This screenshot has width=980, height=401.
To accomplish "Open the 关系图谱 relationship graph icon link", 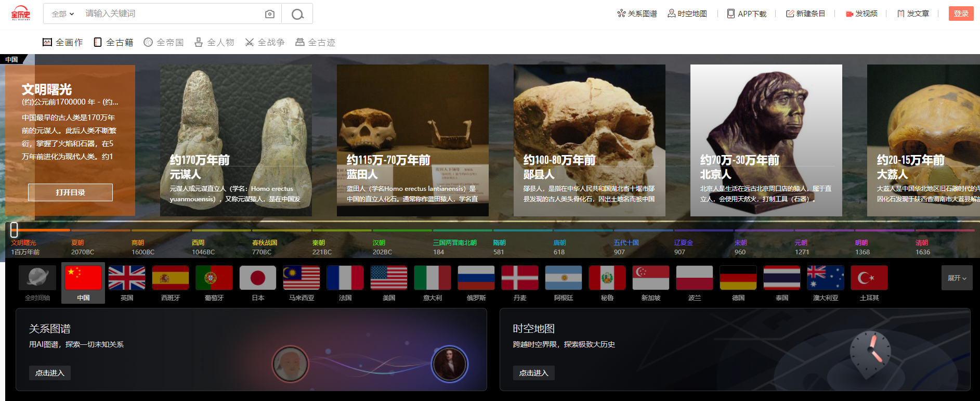I will coord(621,14).
